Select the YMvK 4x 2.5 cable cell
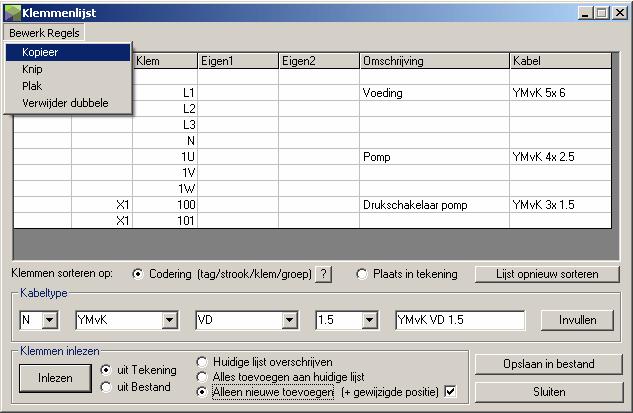633x413 pixels. click(x=561, y=157)
